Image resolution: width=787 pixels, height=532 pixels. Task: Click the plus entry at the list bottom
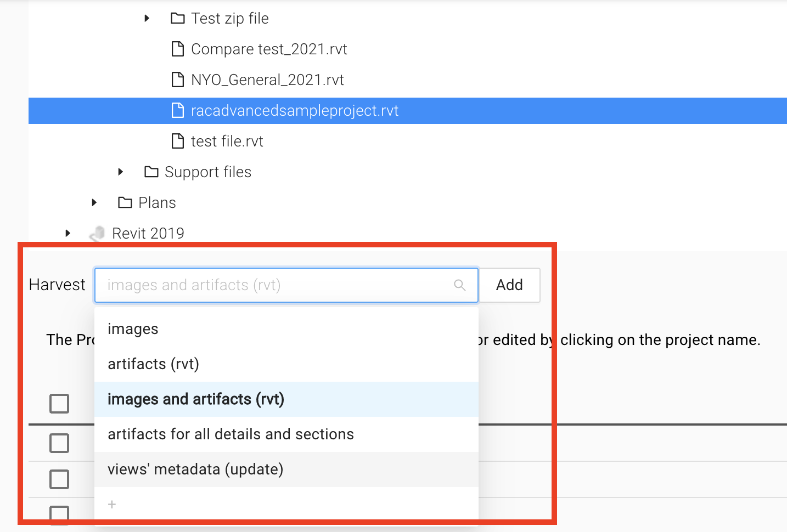coord(112,505)
